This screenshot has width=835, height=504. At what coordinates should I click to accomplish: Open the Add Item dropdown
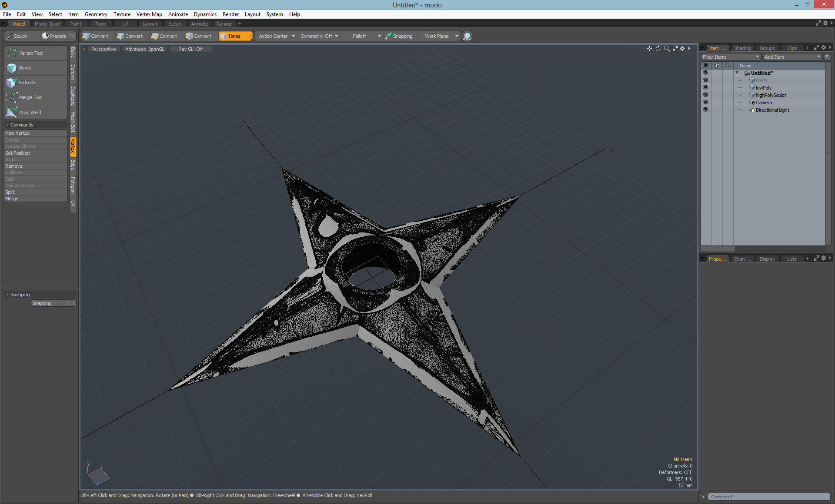(792, 57)
